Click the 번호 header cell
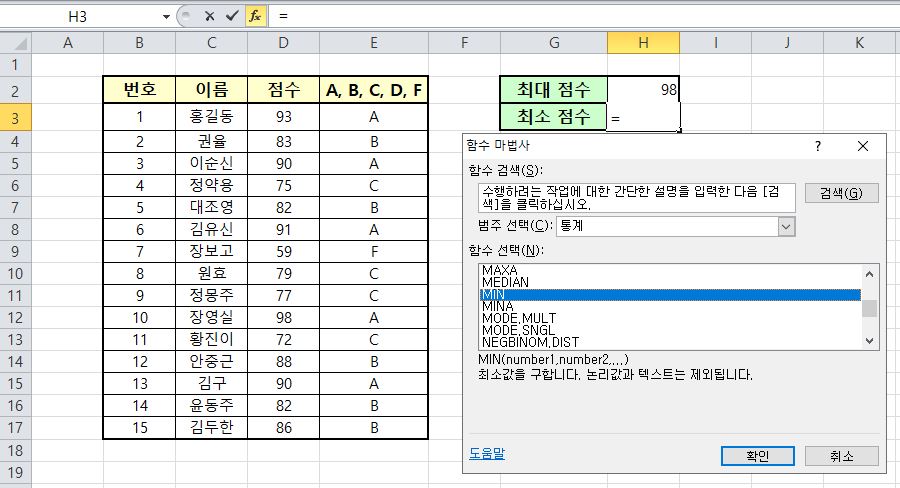The height and width of the screenshot is (488, 900). point(139,90)
